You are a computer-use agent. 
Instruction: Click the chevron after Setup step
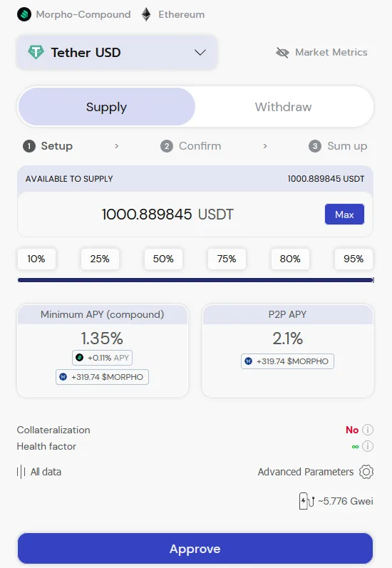click(116, 146)
